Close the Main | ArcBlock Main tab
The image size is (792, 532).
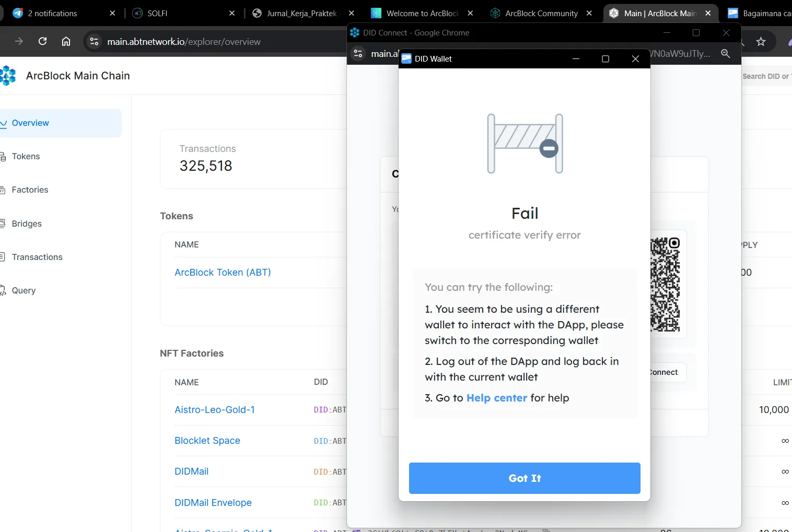(708, 13)
